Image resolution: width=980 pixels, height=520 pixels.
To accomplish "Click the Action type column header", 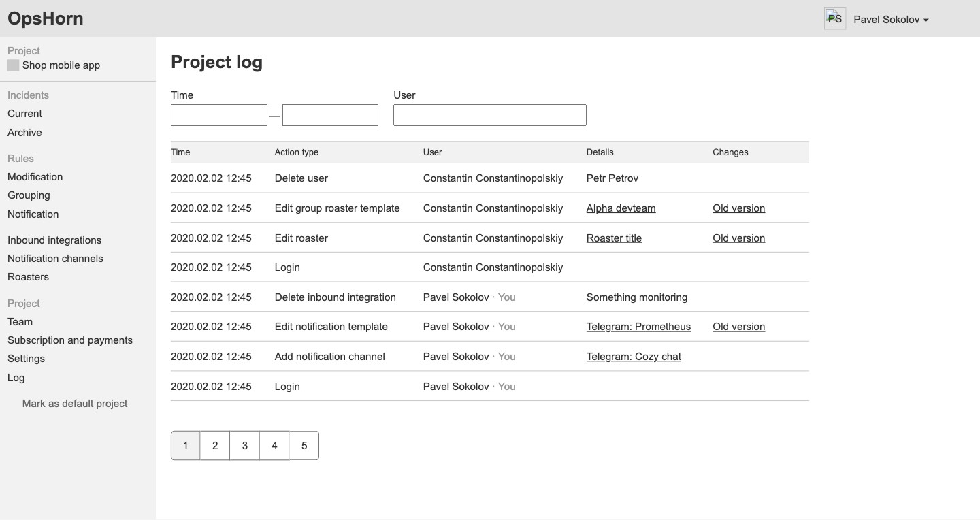I will point(297,152).
